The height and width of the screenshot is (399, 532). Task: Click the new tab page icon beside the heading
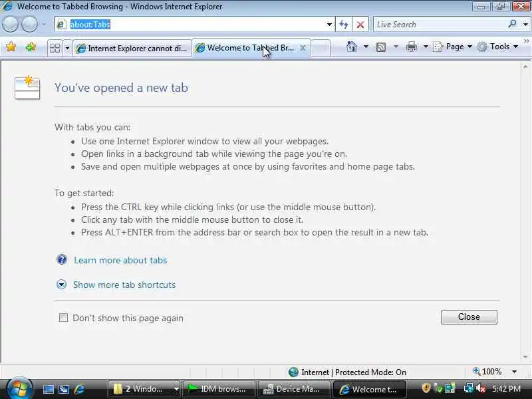(27, 88)
